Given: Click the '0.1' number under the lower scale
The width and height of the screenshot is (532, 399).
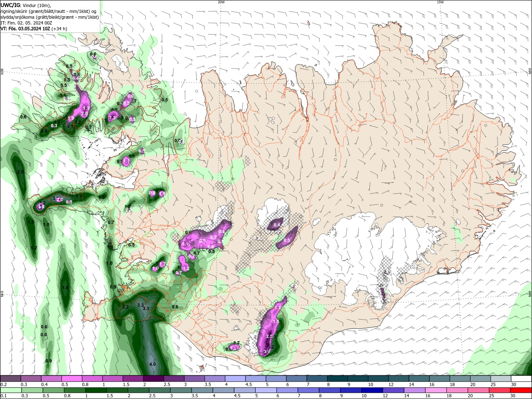Looking at the screenshot, I should 4,396.
